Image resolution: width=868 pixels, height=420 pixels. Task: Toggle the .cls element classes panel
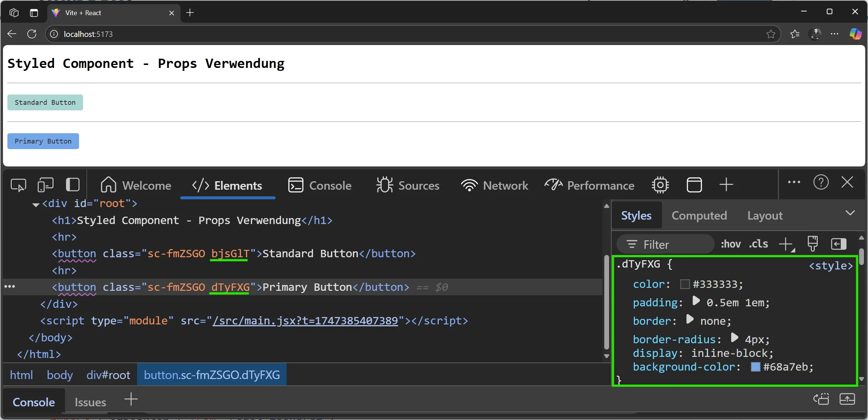758,244
